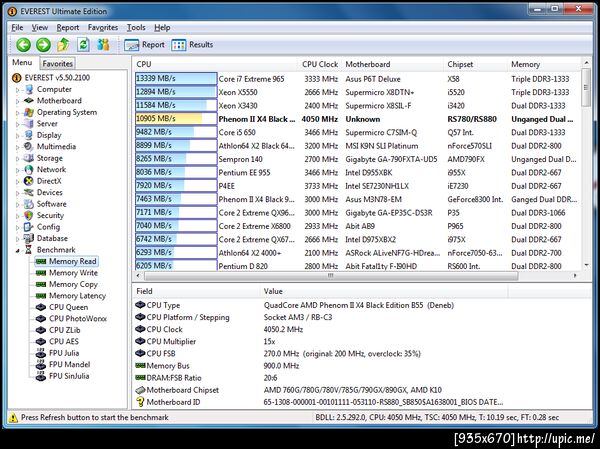The height and width of the screenshot is (449, 600).
Task: Expand the Network tree node
Action: (18, 170)
